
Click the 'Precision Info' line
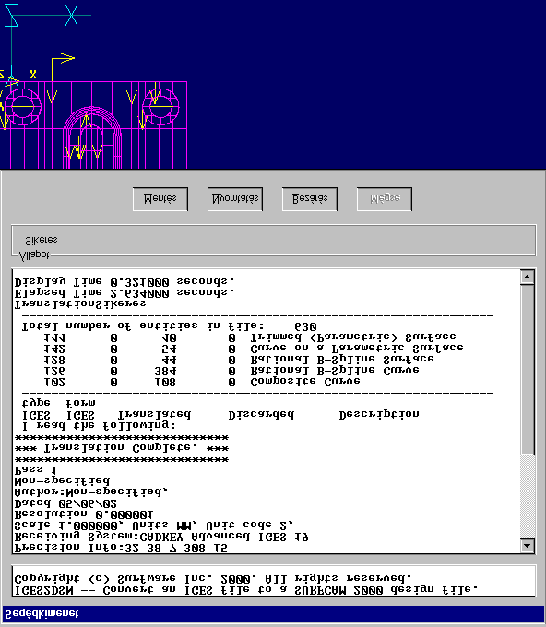121,547
